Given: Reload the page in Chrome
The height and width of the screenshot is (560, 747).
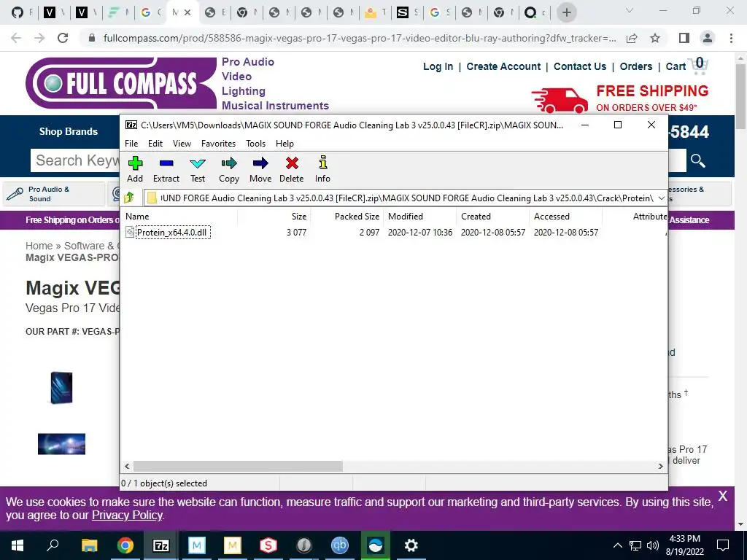Looking at the screenshot, I should click(63, 38).
